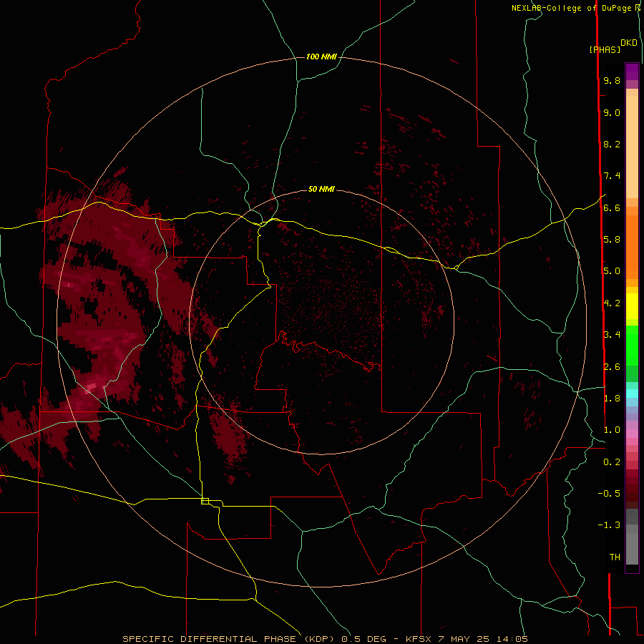The height and width of the screenshot is (644, 644).
Task: Click the DKD label above the color scale
Action: click(629, 43)
